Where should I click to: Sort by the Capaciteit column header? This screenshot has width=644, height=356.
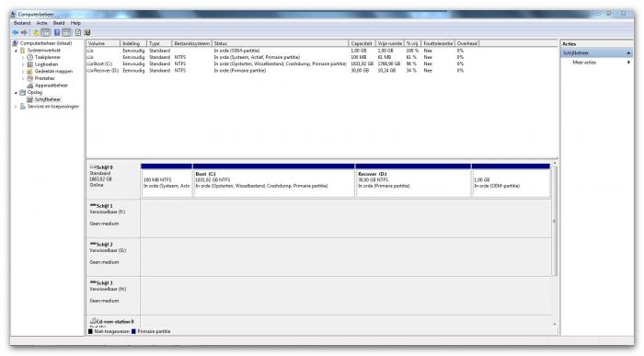pyautogui.click(x=362, y=43)
